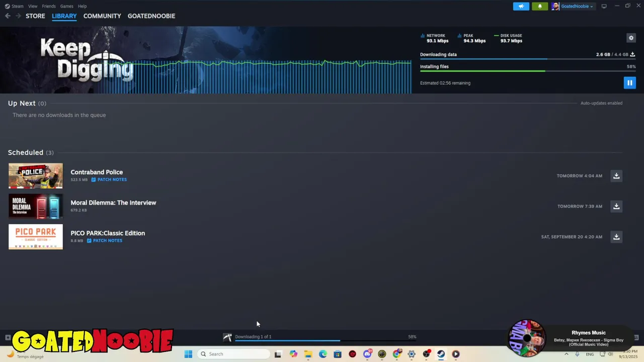Viewport: 644px width, 362px height.
Task: Click the GoatedNoobie profile avatar
Action: pyautogui.click(x=555, y=6)
